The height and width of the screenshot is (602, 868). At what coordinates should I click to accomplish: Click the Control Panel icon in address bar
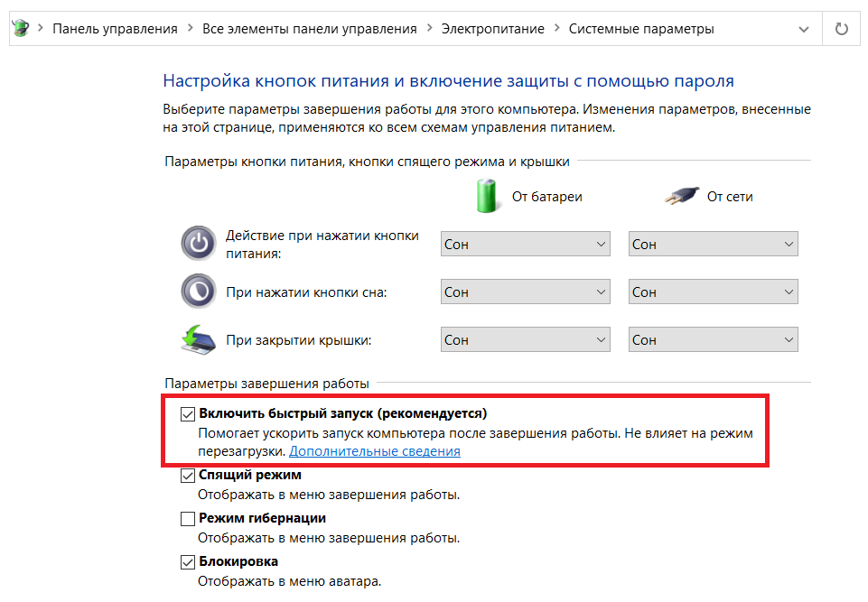tap(21, 28)
